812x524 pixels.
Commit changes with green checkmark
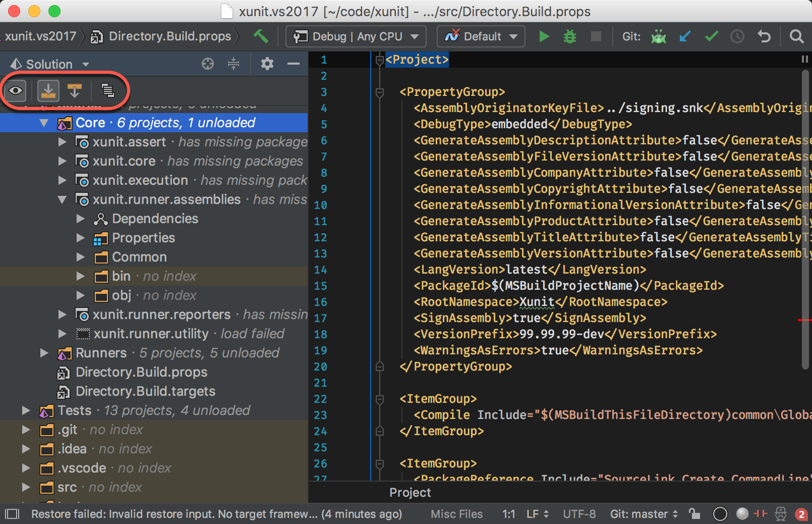[712, 36]
